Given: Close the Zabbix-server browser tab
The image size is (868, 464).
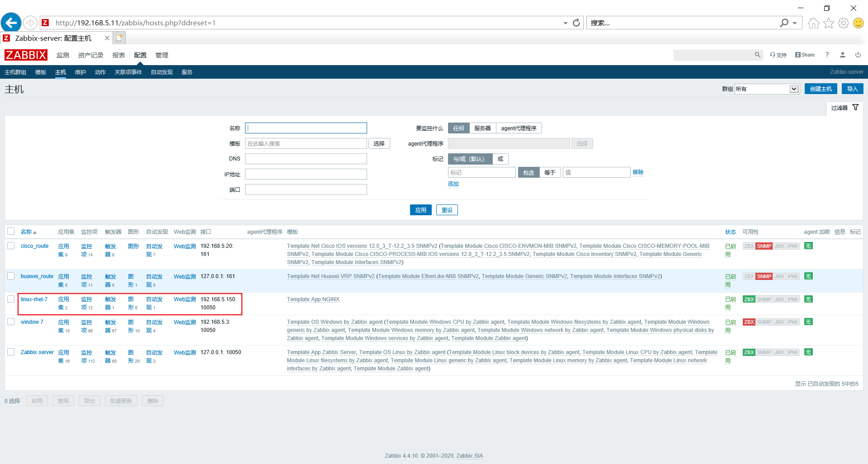Looking at the screenshot, I should coord(107,38).
